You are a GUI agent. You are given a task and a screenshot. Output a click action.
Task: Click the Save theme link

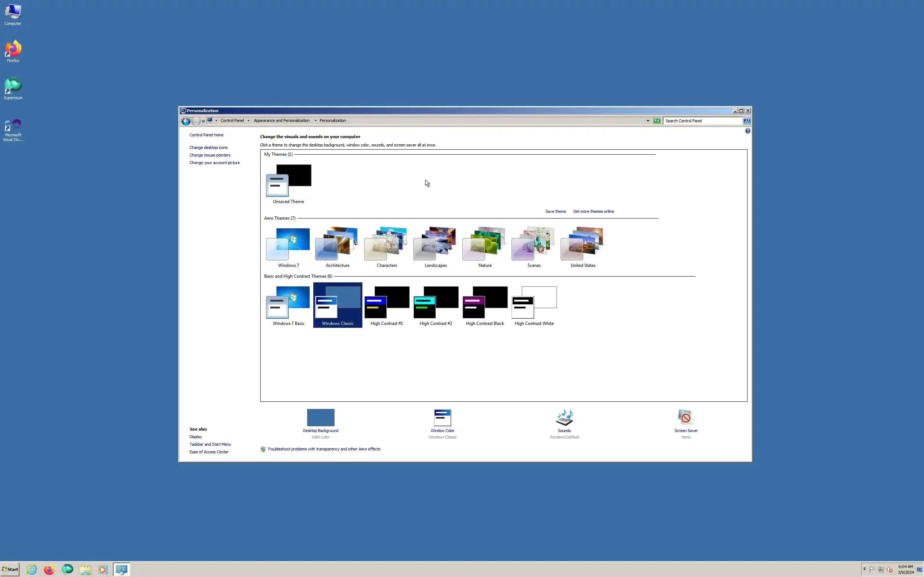555,211
